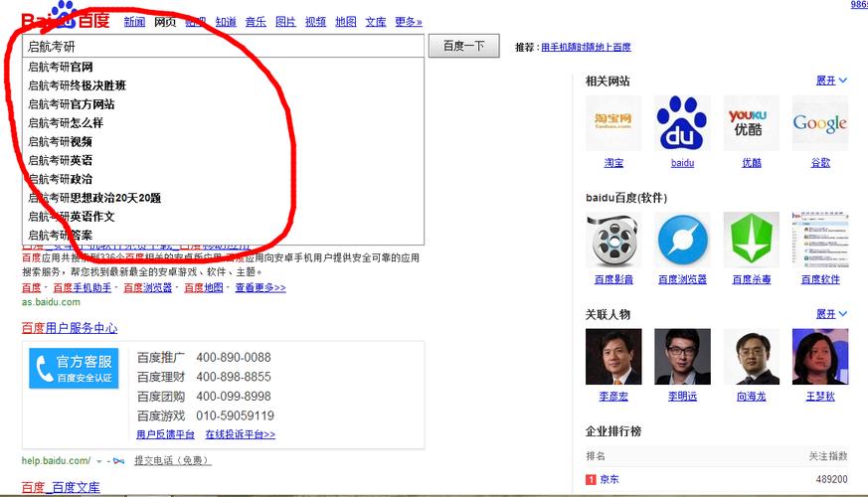
Task: Open the Google site thumbnail
Action: click(x=820, y=123)
